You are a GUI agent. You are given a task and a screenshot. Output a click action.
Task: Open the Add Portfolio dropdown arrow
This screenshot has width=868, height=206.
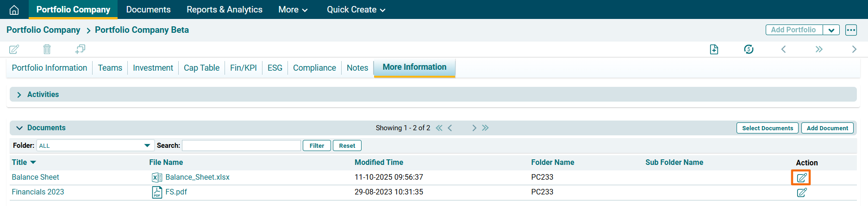(x=831, y=30)
